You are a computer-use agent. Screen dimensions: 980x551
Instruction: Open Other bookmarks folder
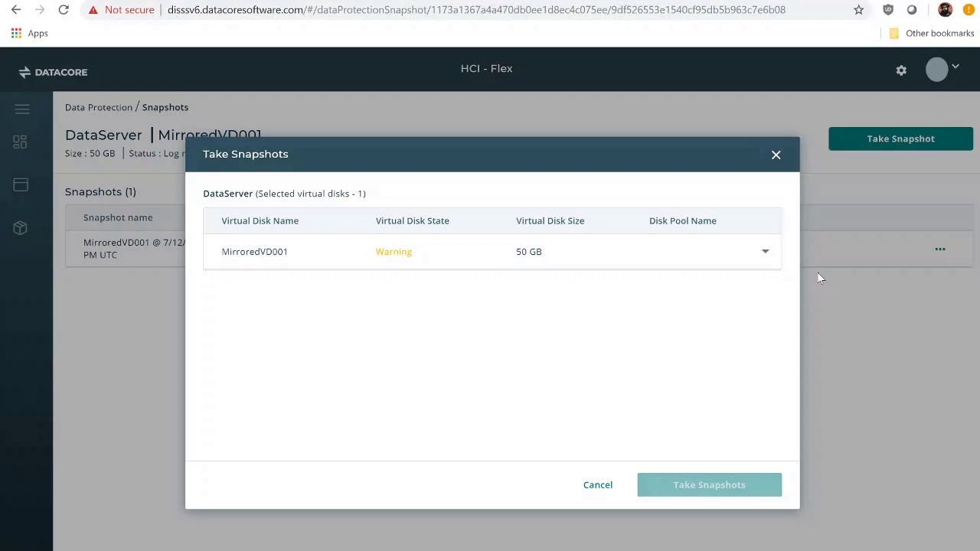(x=932, y=34)
